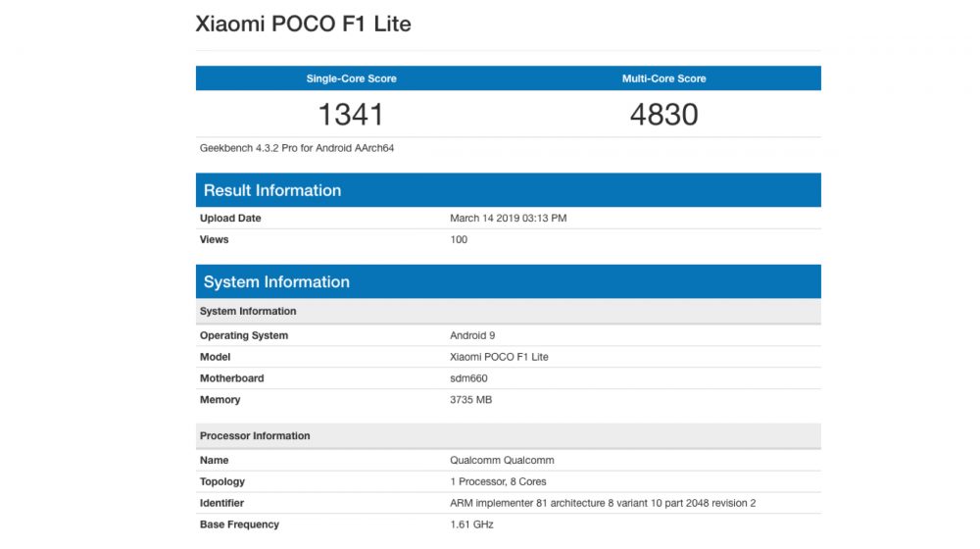
Task: Click the Result Information blue section header
Action: (272, 190)
